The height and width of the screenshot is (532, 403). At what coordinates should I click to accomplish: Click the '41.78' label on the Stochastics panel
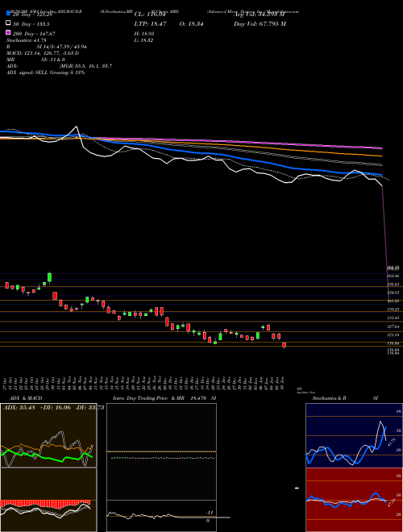pos(390,443)
